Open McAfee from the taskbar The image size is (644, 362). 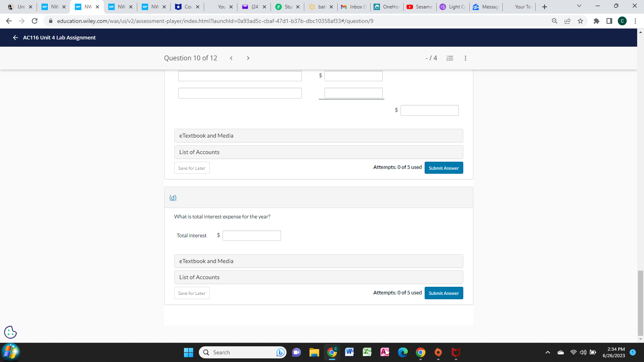pyautogui.click(x=456, y=352)
